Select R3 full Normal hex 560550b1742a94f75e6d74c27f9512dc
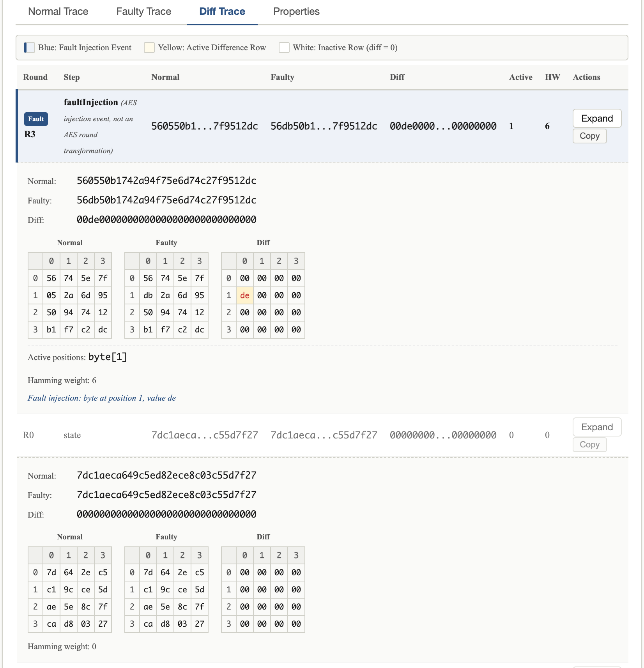The width and height of the screenshot is (644, 668). click(x=166, y=181)
